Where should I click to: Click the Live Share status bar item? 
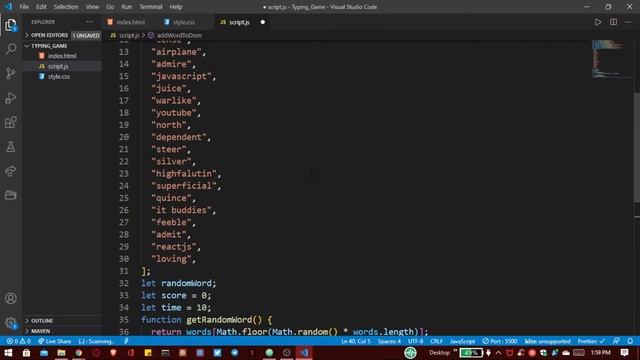pos(54,341)
